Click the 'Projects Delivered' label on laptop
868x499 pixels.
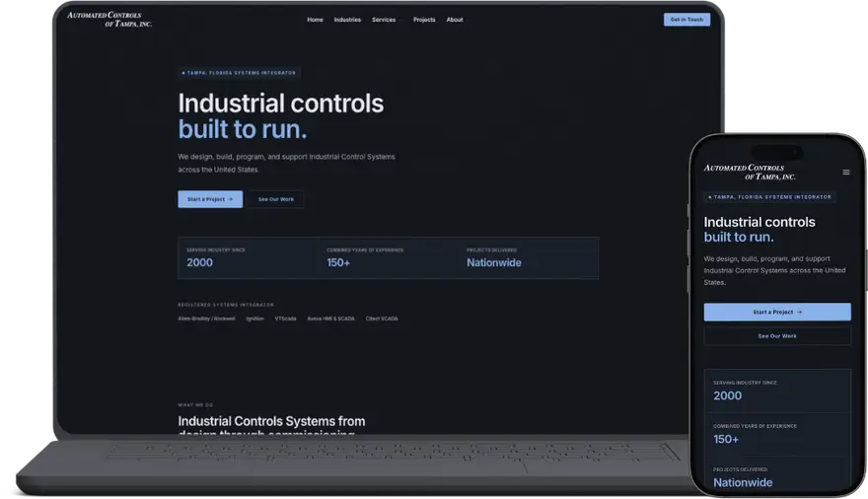point(491,250)
